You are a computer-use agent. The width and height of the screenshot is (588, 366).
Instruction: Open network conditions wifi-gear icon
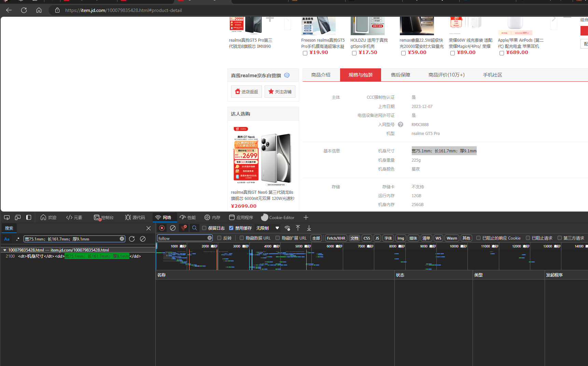pyautogui.click(x=288, y=228)
